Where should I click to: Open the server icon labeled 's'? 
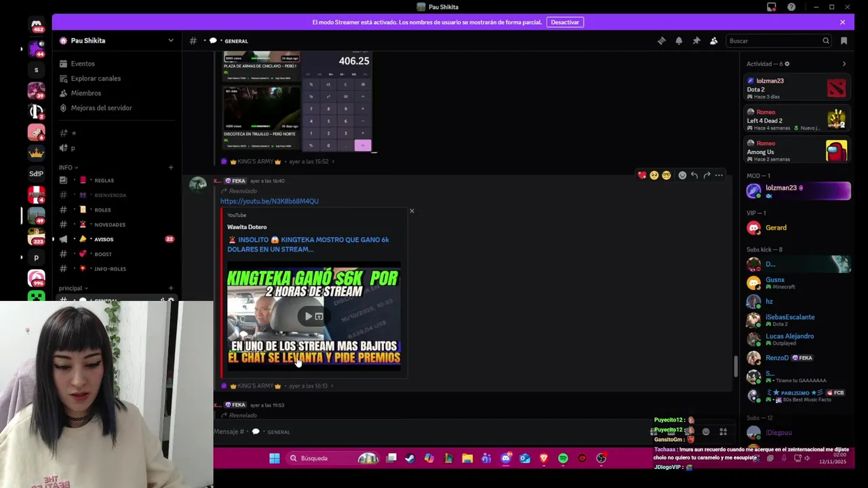point(37,70)
